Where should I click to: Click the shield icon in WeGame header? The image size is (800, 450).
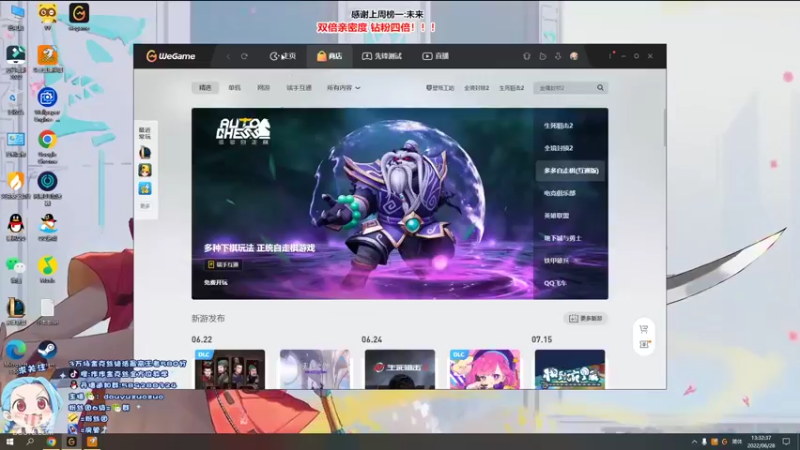pos(527,56)
